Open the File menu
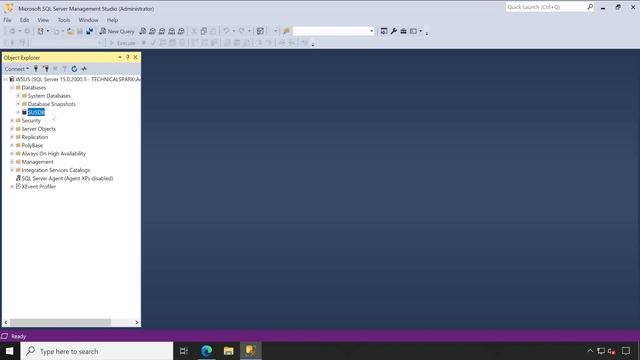This screenshot has width=640, height=360. 7,20
